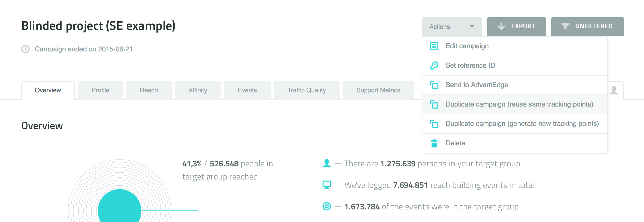Click the monitor icon for logged events
The image size is (644, 222).
point(327,185)
